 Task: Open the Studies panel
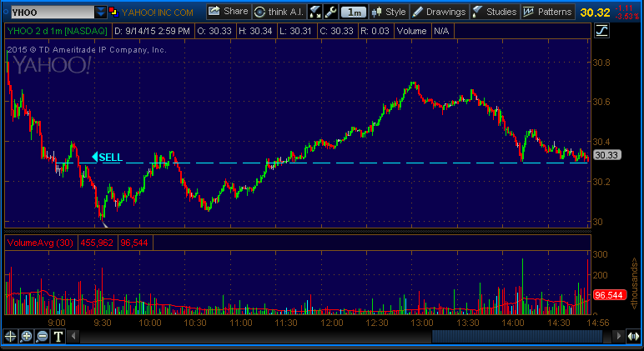pos(495,12)
